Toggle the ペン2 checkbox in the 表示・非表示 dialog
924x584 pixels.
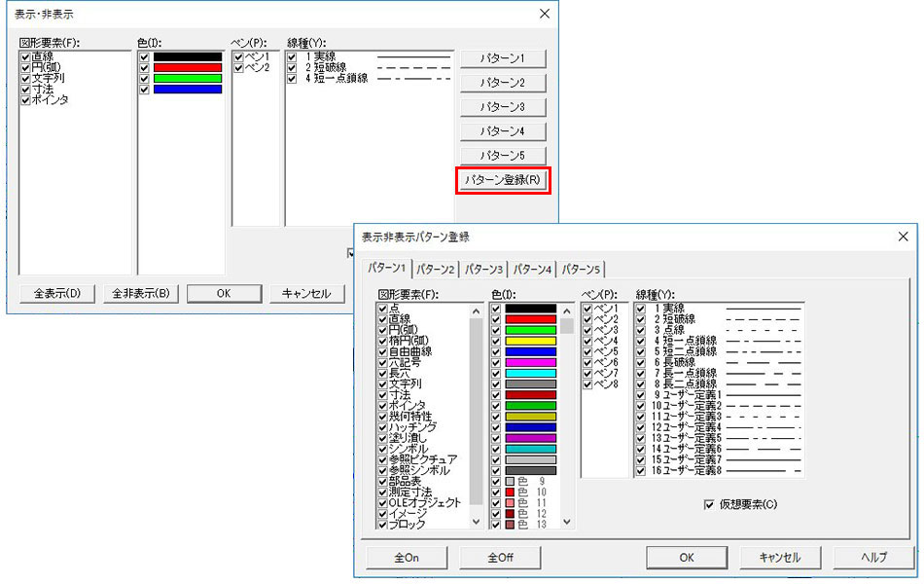(x=239, y=68)
